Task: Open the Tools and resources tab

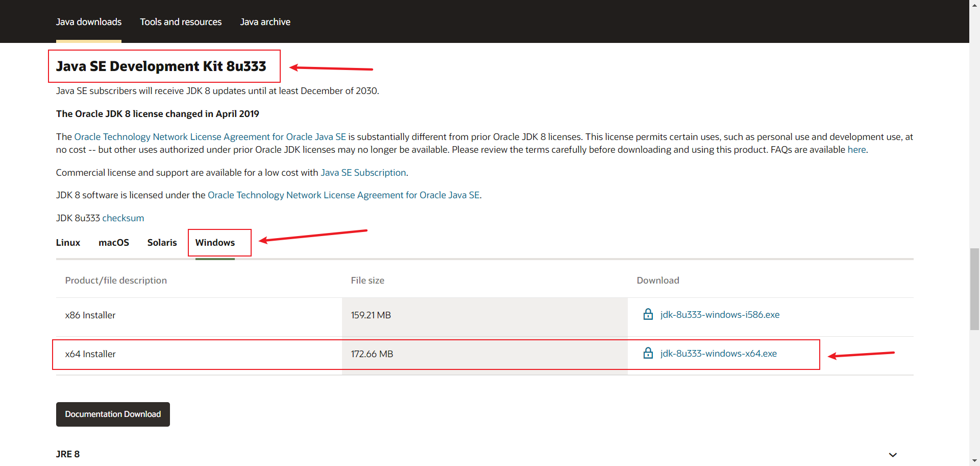Action: [181, 22]
